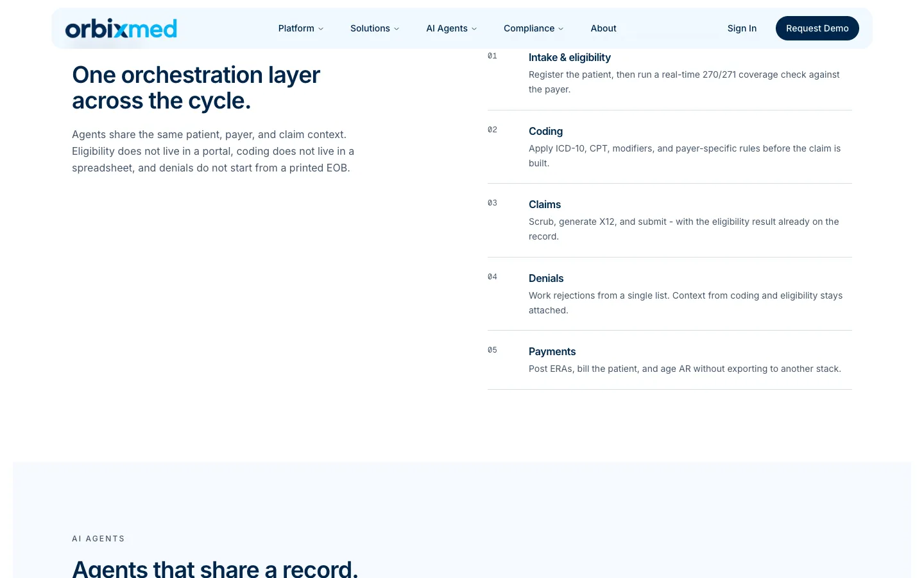
Task: Open the Platform menu
Action: 301,28
